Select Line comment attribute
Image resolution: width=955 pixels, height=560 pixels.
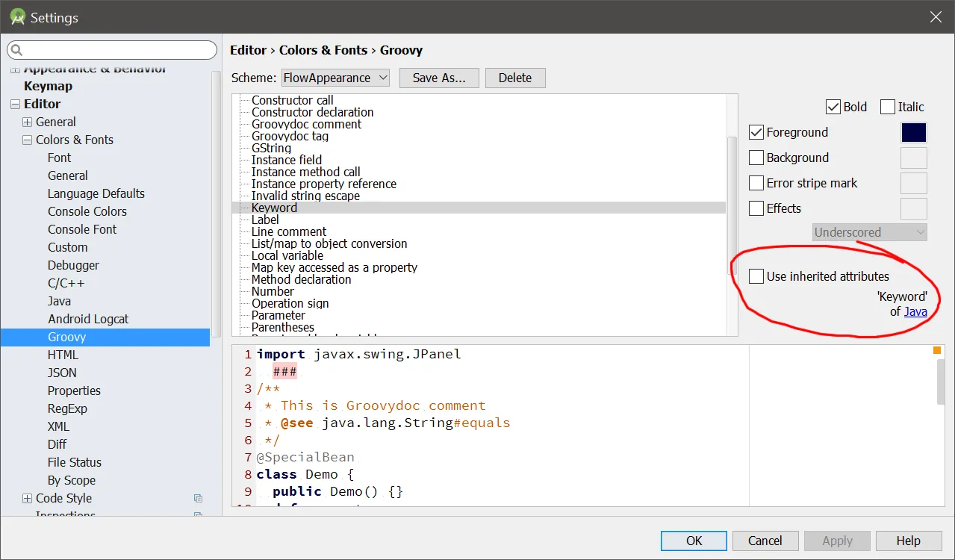(289, 231)
